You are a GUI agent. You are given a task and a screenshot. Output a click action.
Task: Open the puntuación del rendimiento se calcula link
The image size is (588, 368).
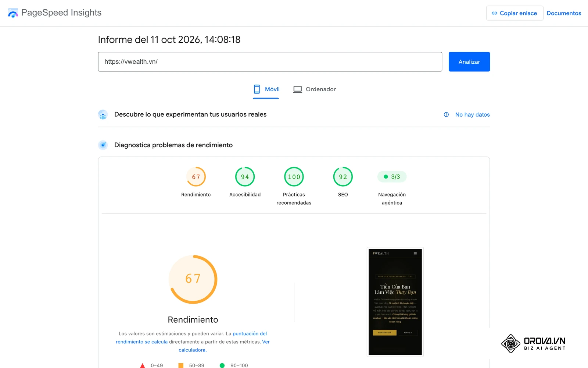pos(191,338)
